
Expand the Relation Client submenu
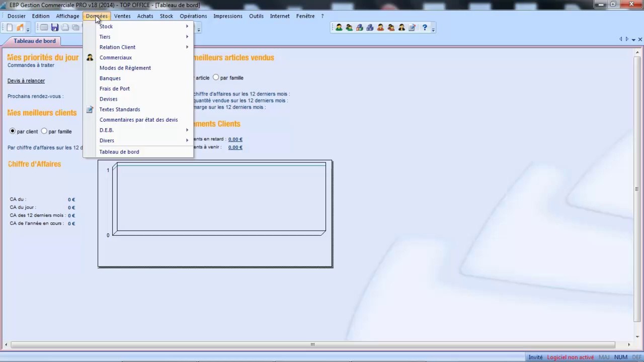click(138, 47)
